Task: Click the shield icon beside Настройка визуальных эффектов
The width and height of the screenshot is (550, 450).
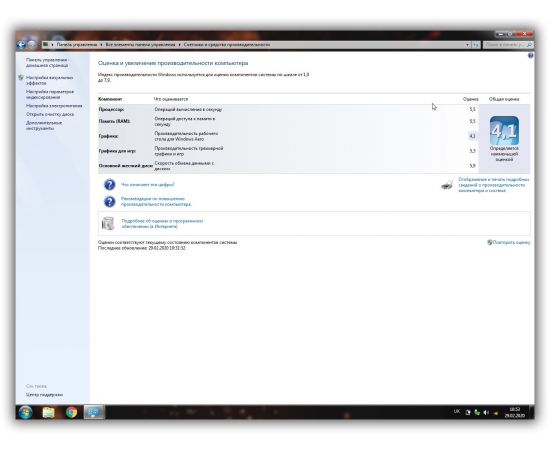Action: click(x=21, y=78)
